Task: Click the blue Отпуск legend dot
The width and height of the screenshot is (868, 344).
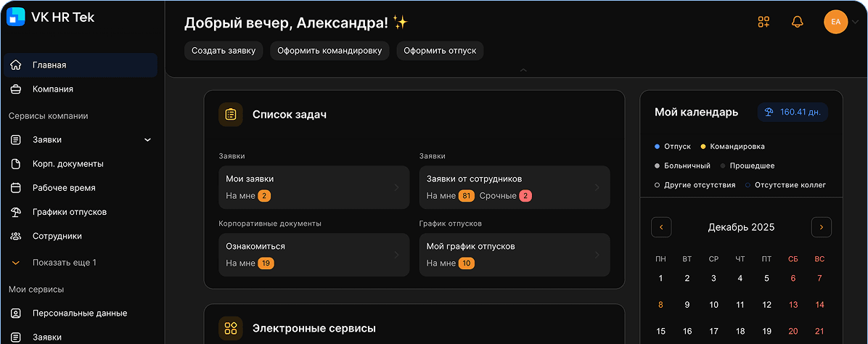Action: coord(657,147)
